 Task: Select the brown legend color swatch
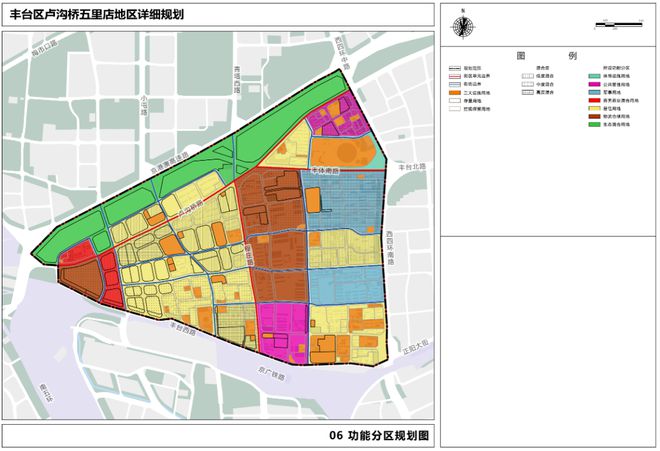tap(594, 117)
